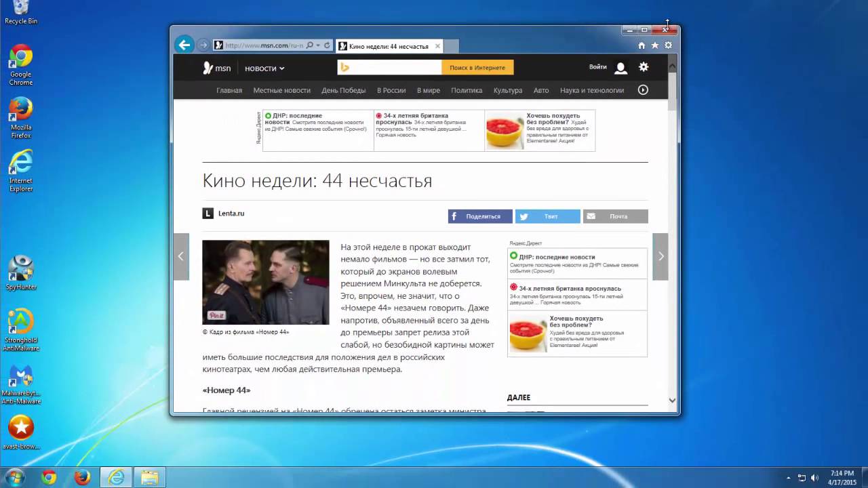Image resolution: width=868 pixels, height=488 pixels.
Task: Click the Home icon in Internet Explorer
Action: [x=642, y=45]
